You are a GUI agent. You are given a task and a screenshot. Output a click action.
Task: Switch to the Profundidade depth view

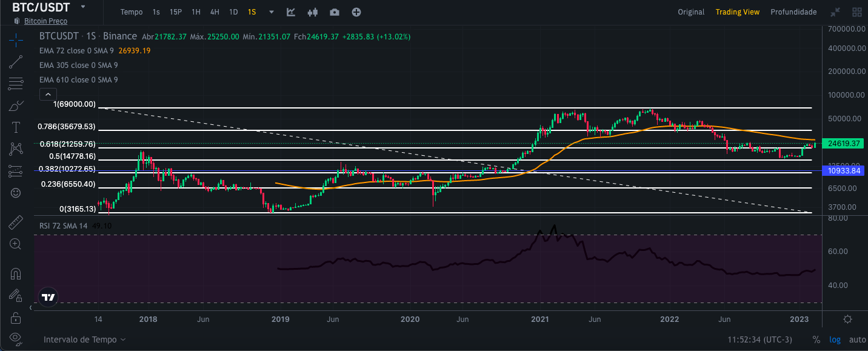pyautogui.click(x=793, y=12)
